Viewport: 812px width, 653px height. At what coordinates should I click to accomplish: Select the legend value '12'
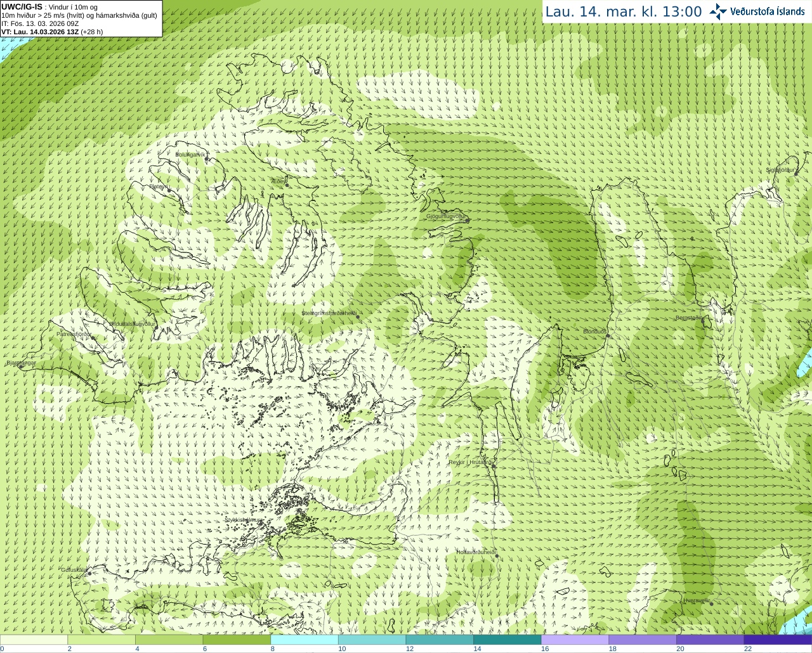[x=409, y=649]
